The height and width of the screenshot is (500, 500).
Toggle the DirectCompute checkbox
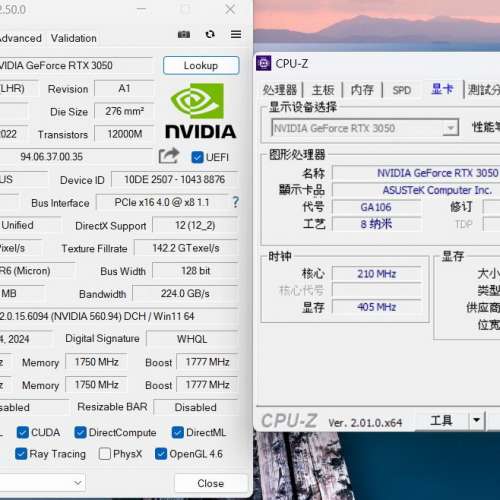pos(80,433)
